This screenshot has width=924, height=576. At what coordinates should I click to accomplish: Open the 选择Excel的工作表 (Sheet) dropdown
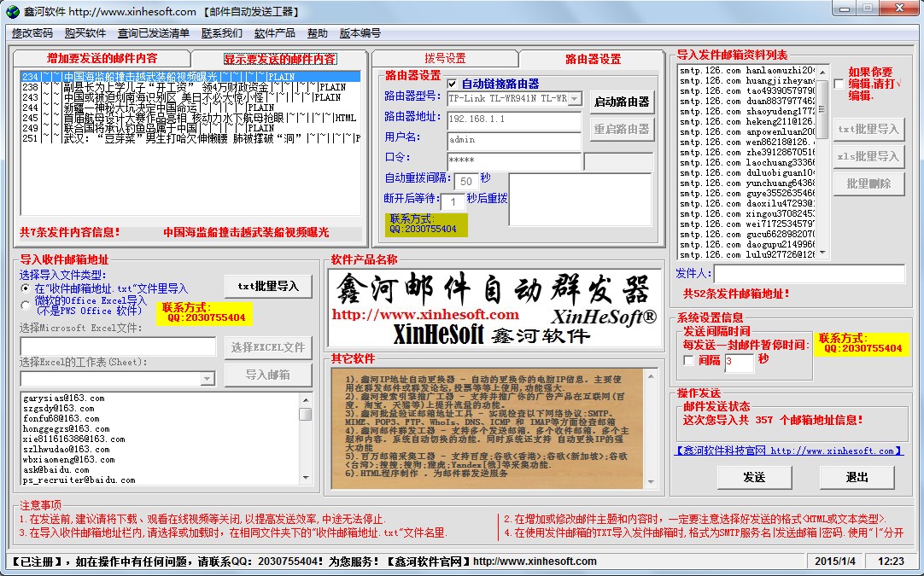207,379
